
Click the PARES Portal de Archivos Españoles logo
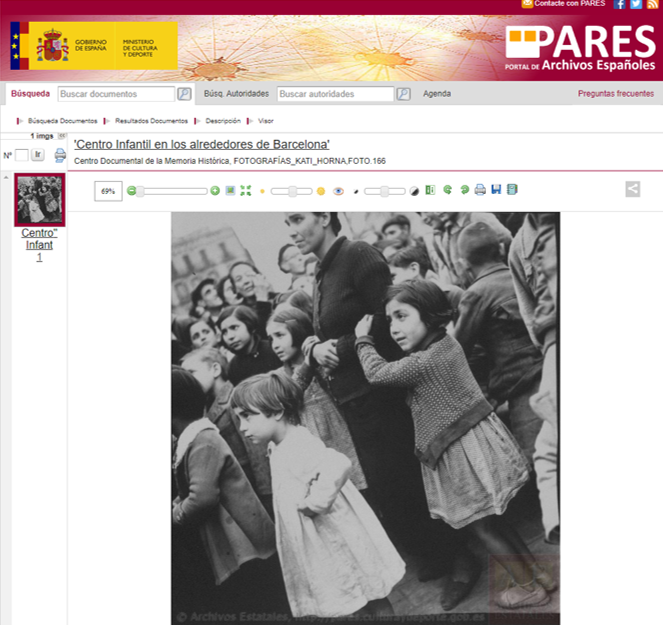click(580, 48)
